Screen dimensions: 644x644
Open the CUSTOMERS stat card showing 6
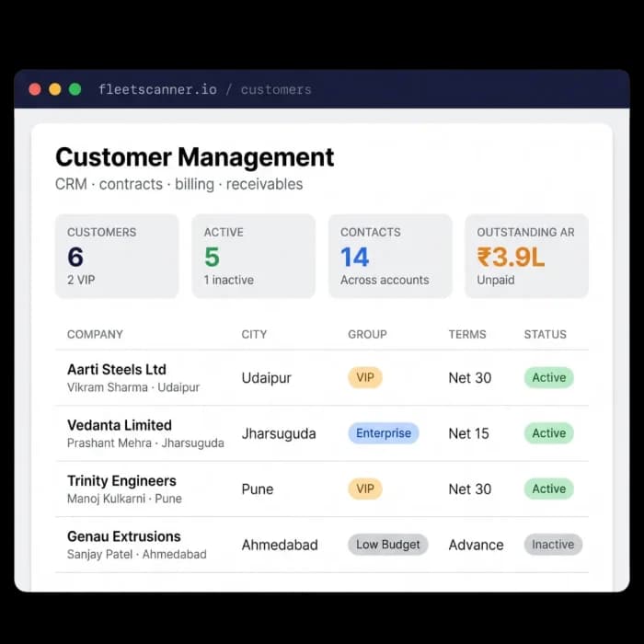coord(117,256)
